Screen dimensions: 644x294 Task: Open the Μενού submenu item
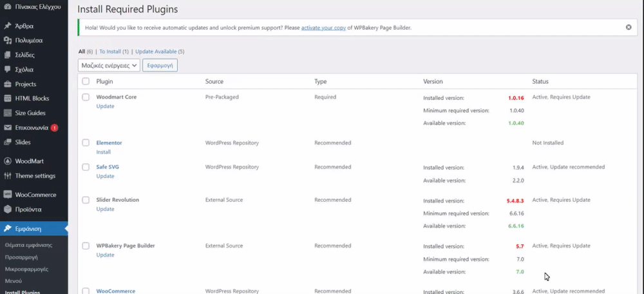point(14,281)
